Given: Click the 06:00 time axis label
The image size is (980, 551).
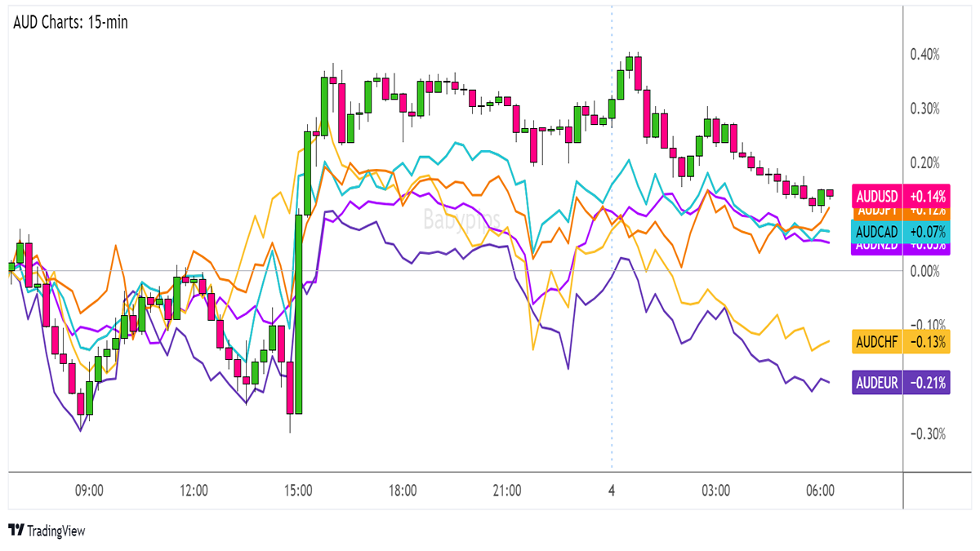Looking at the screenshot, I should click(820, 491).
